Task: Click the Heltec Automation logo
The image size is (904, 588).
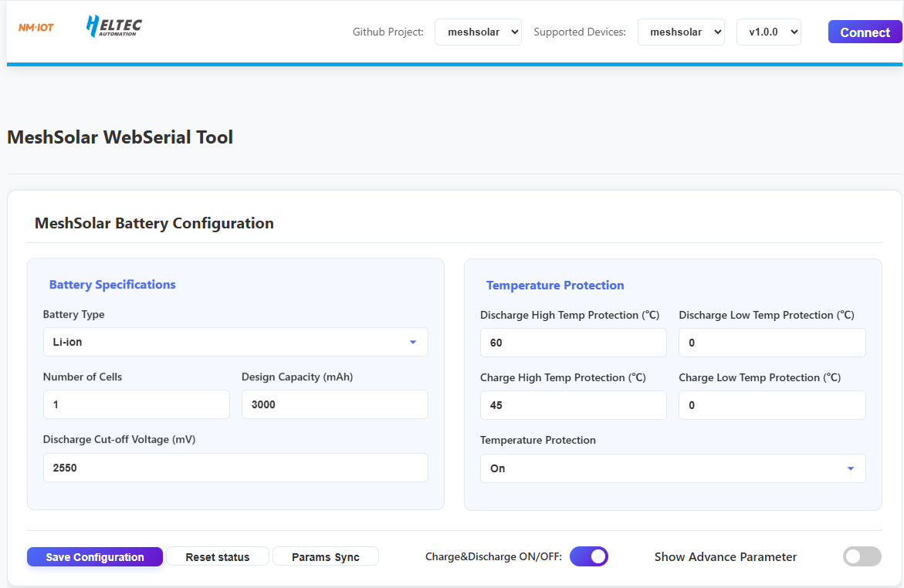Action: (x=114, y=26)
